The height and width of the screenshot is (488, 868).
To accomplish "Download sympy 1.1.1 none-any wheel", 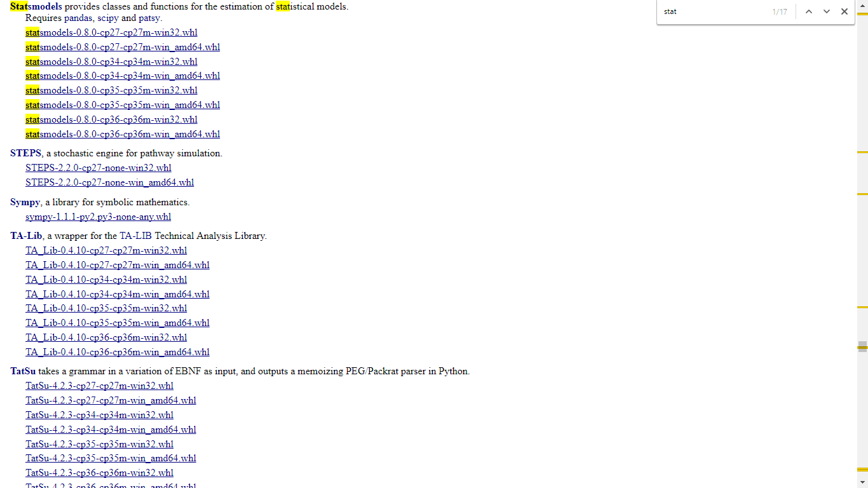I will (x=98, y=217).
